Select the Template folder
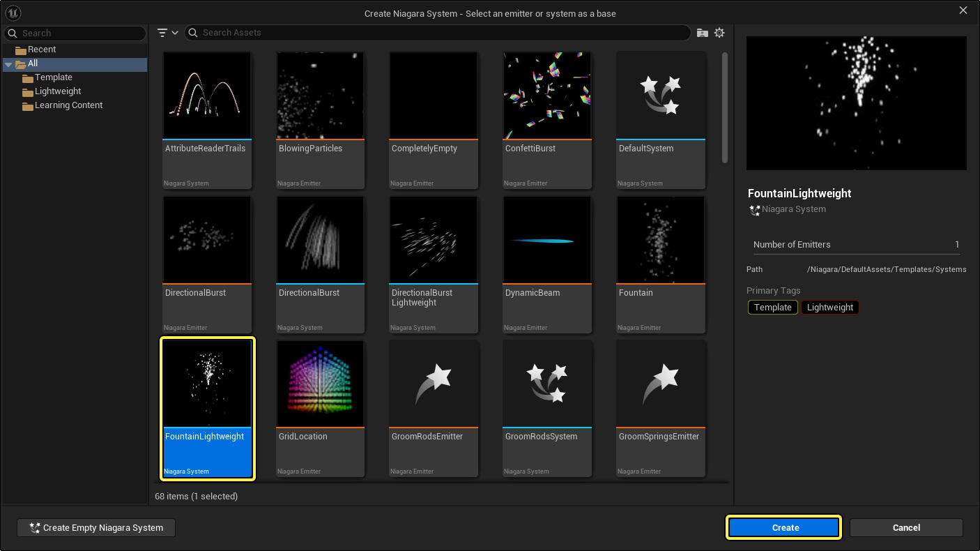 (x=53, y=77)
